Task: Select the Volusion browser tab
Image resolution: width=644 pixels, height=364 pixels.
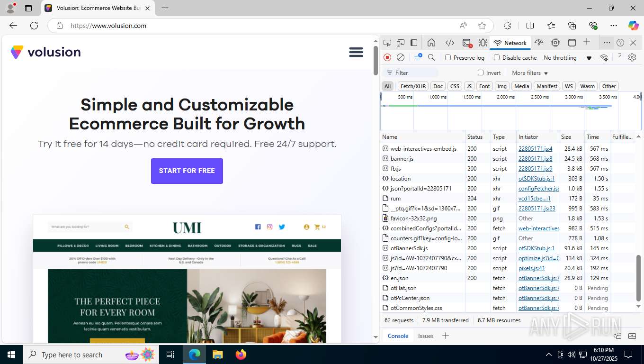Action: pos(98,8)
